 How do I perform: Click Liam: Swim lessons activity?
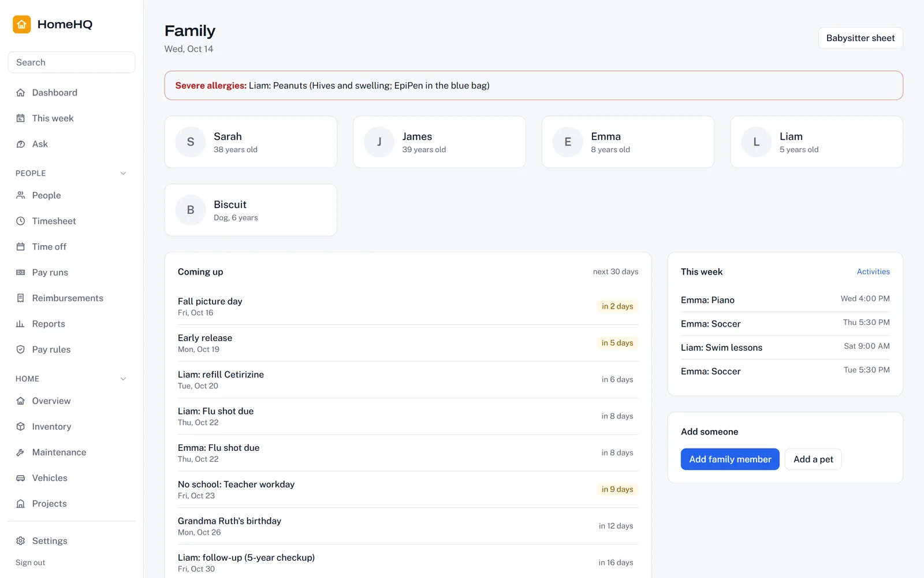tap(785, 347)
